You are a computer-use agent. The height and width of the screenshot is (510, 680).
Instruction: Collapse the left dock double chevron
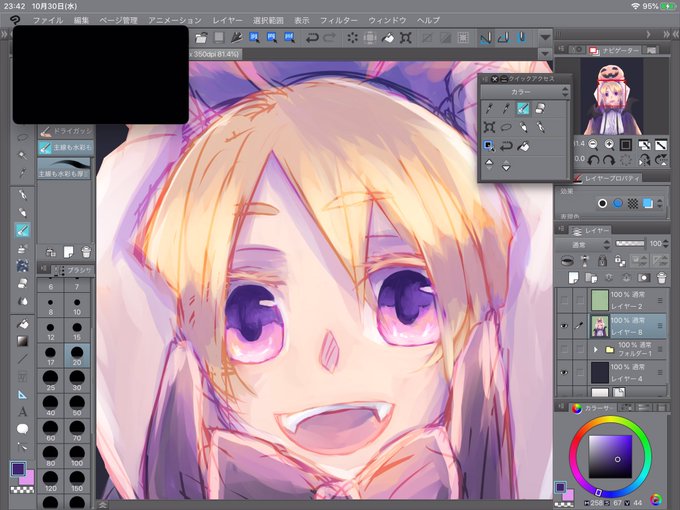coord(4,34)
